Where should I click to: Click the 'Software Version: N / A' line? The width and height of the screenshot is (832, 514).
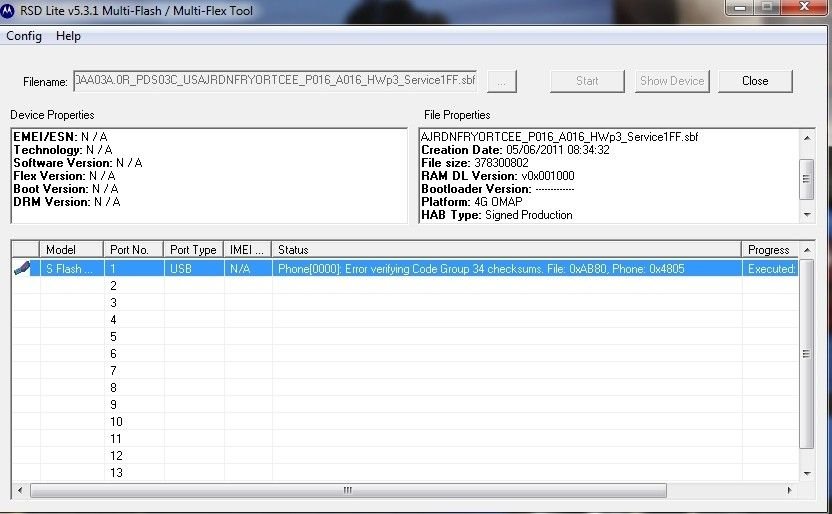point(78,163)
